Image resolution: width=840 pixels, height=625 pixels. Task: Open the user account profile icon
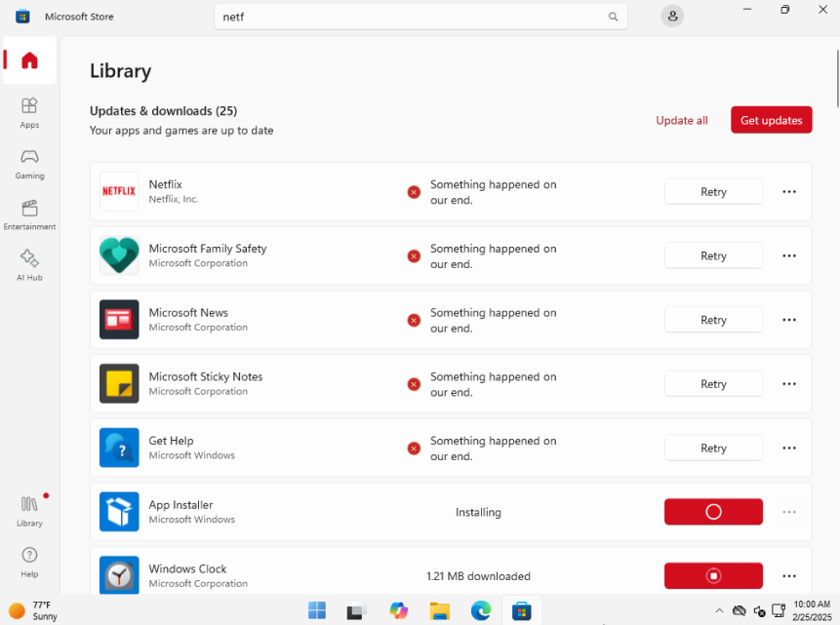point(672,16)
